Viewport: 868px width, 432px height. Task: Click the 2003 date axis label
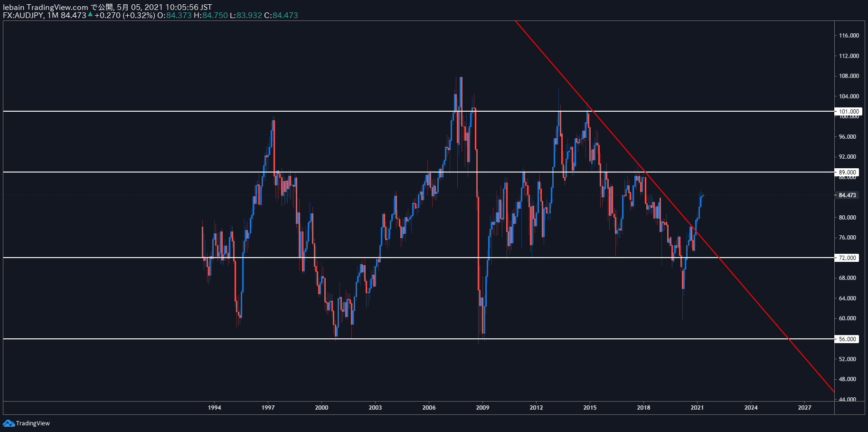[375, 408]
